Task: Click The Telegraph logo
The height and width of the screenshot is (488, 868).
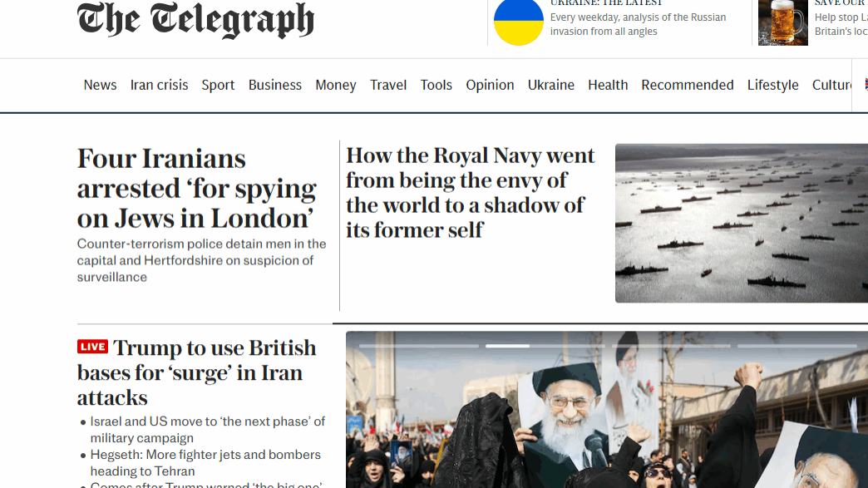Action: click(195, 21)
